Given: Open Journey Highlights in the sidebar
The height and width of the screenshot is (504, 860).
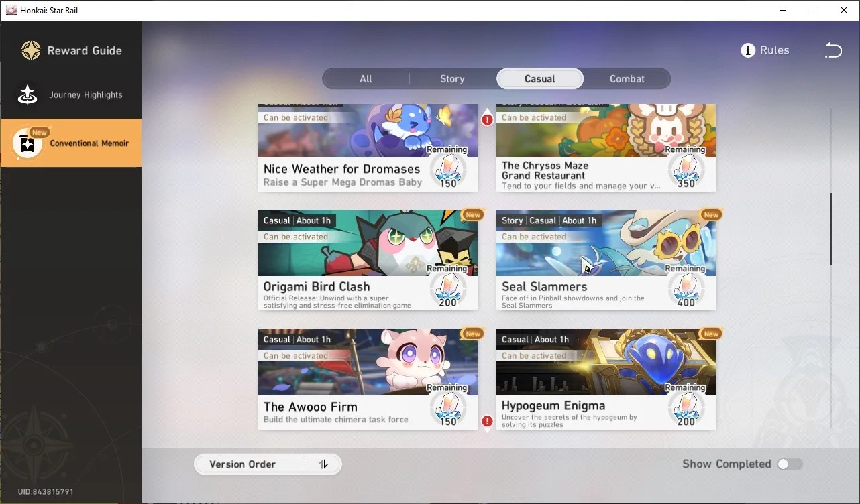Looking at the screenshot, I should pyautogui.click(x=71, y=95).
